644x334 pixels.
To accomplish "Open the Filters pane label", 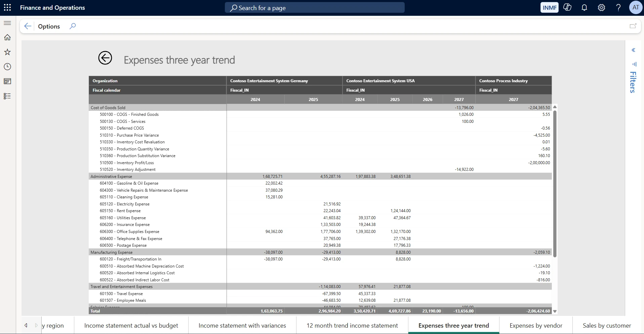I will point(633,82).
